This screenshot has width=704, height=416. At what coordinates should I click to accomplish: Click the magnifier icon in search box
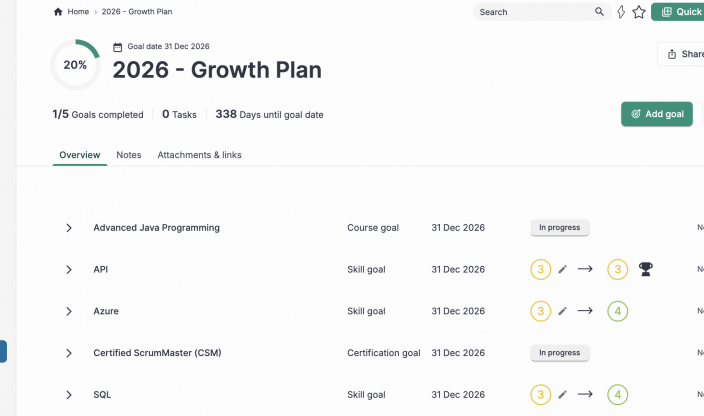(600, 12)
